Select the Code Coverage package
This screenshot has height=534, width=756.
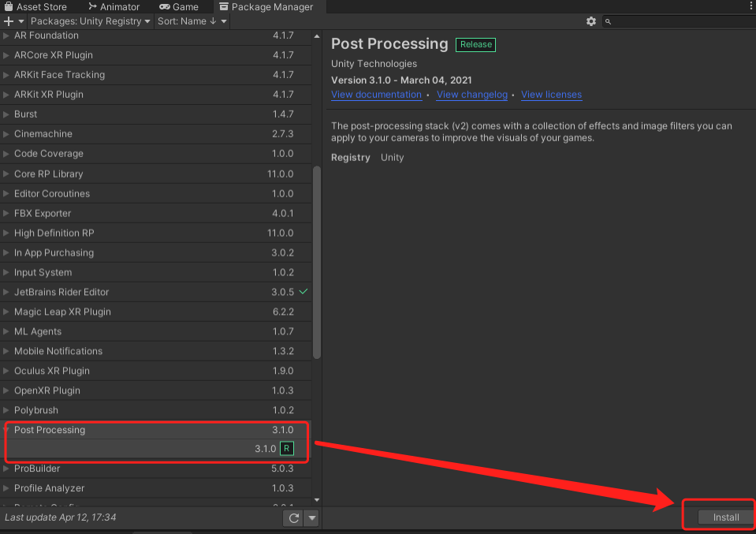click(x=156, y=154)
